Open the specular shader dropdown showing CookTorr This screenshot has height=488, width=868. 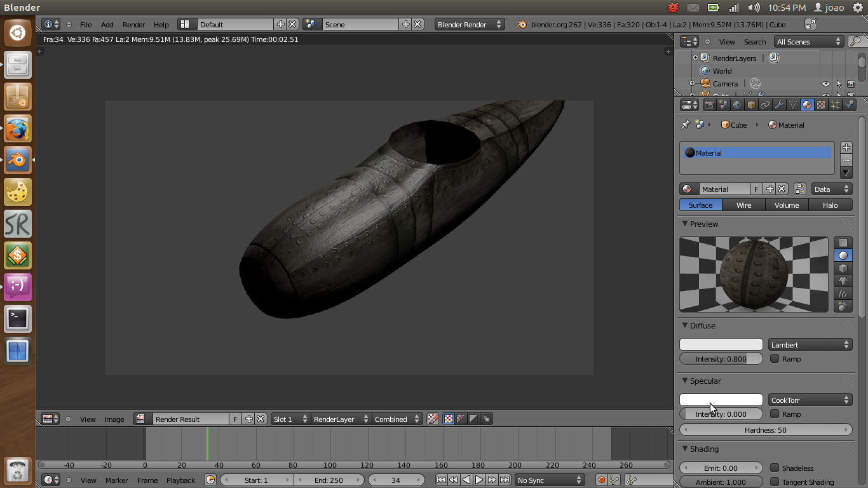tap(810, 399)
